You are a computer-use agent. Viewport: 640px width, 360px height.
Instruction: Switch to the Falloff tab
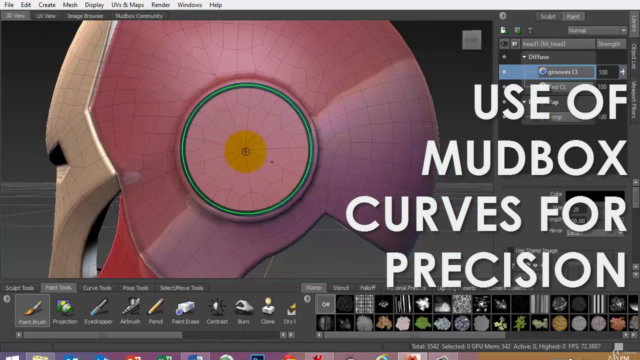[367, 288]
